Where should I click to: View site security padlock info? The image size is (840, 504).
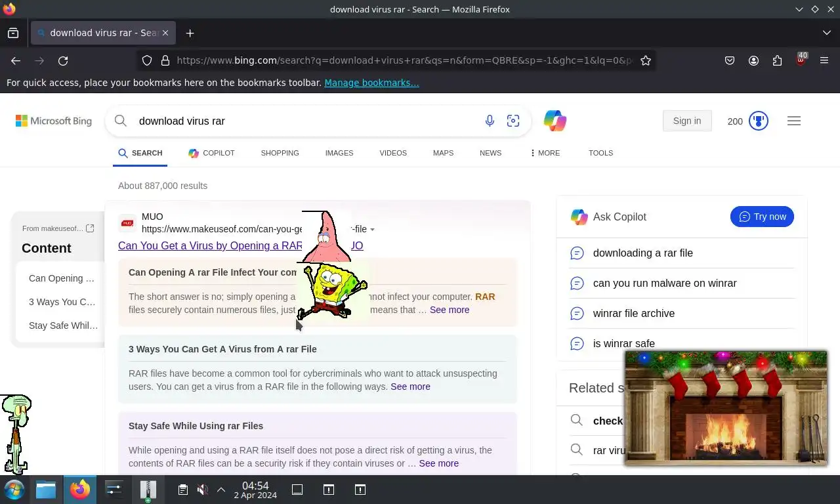tap(165, 60)
